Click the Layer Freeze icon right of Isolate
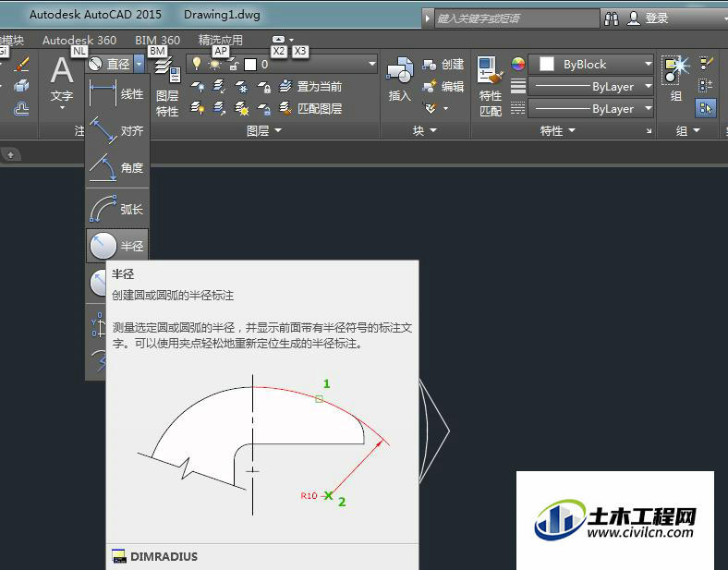Screen dimensions: 728x570 [x=241, y=86]
